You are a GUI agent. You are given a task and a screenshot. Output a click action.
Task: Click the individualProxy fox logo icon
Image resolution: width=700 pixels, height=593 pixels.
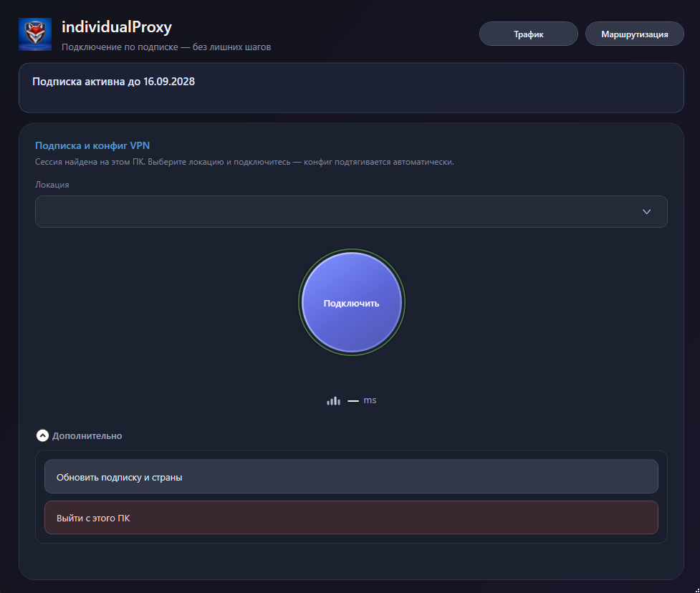[x=35, y=34]
